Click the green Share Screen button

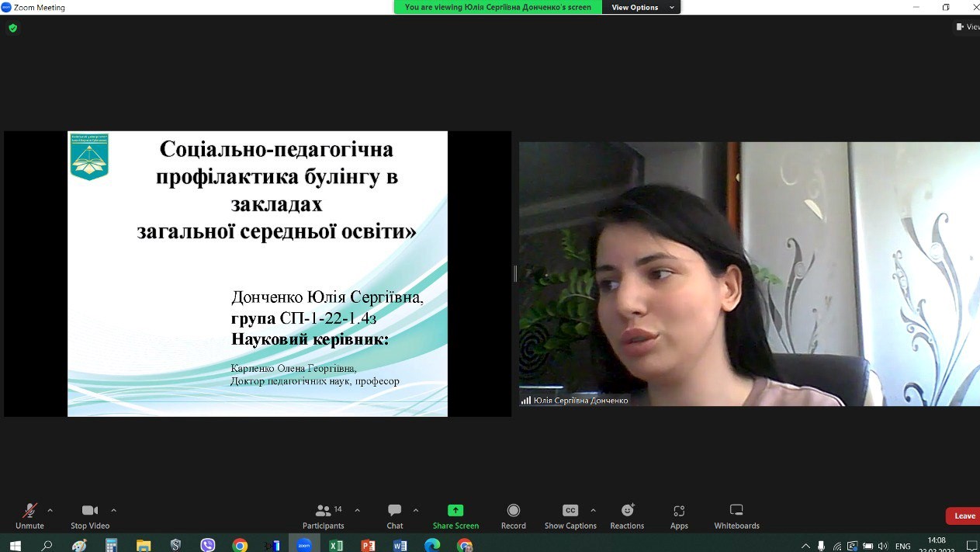[x=455, y=516]
